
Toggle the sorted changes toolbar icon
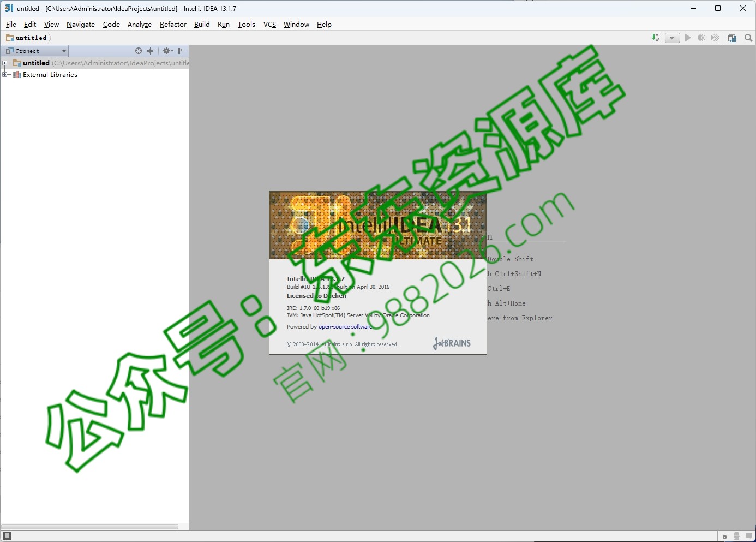pos(656,38)
